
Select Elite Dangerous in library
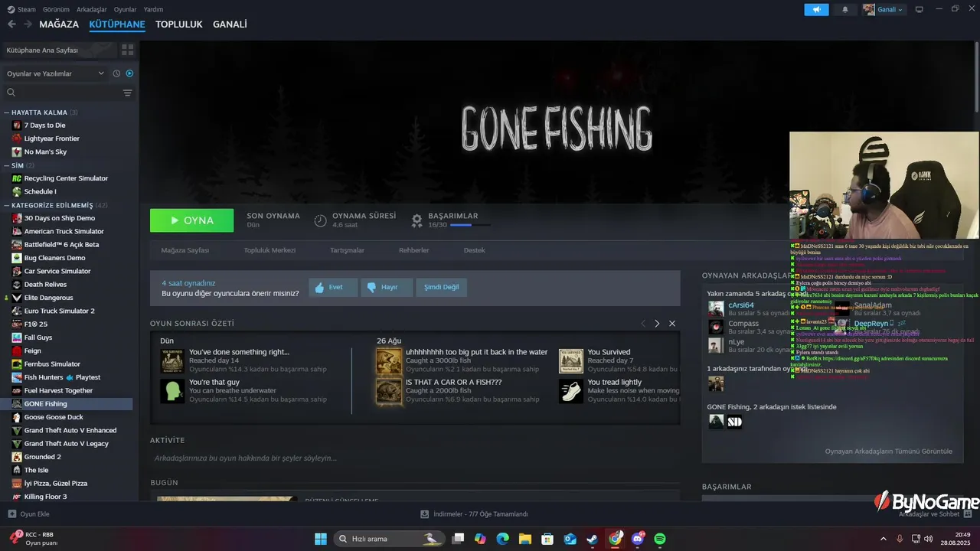coord(48,298)
